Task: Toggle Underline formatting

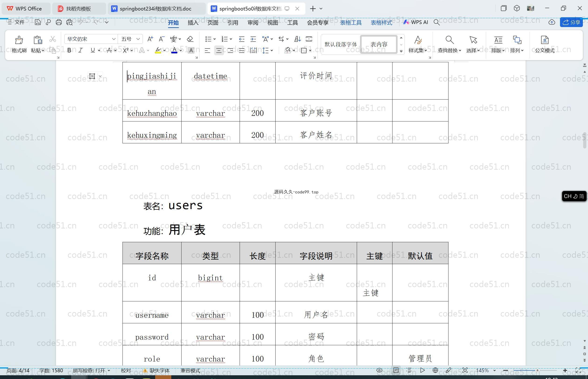Action: [x=93, y=50]
